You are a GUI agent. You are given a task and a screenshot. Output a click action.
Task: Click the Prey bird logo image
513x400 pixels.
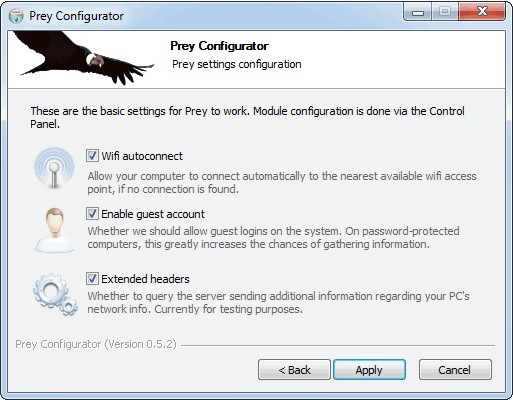point(83,58)
